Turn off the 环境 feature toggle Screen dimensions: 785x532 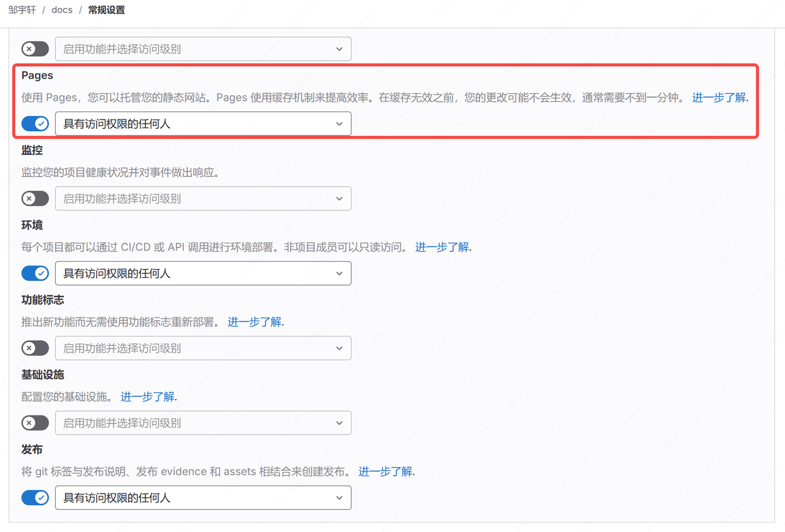(35, 273)
